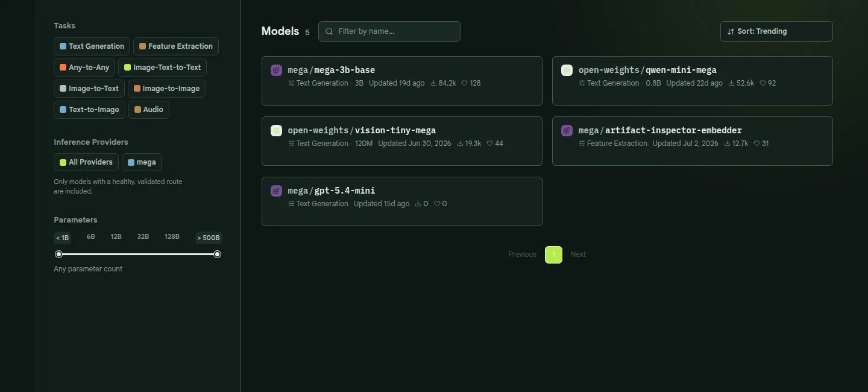Image resolution: width=868 pixels, height=392 pixels.
Task: Toggle the Feature Extraction task filter
Action: (x=176, y=46)
